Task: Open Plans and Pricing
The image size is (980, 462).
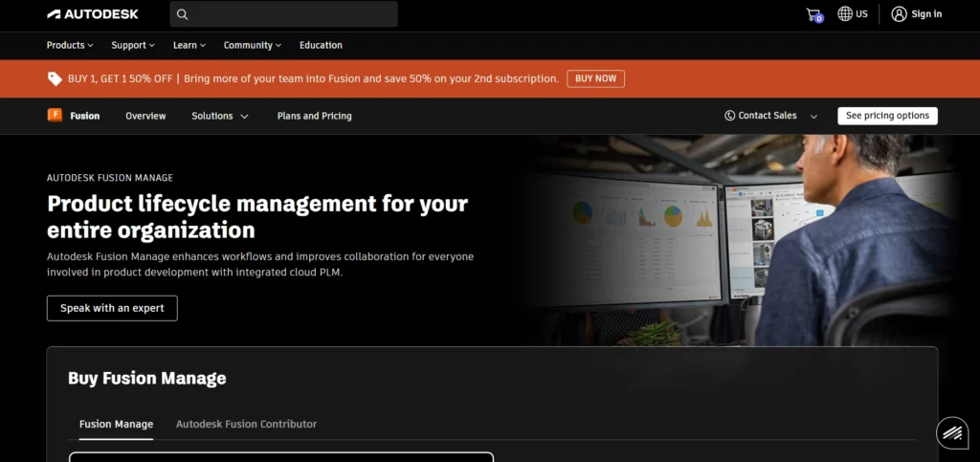Action: click(314, 116)
